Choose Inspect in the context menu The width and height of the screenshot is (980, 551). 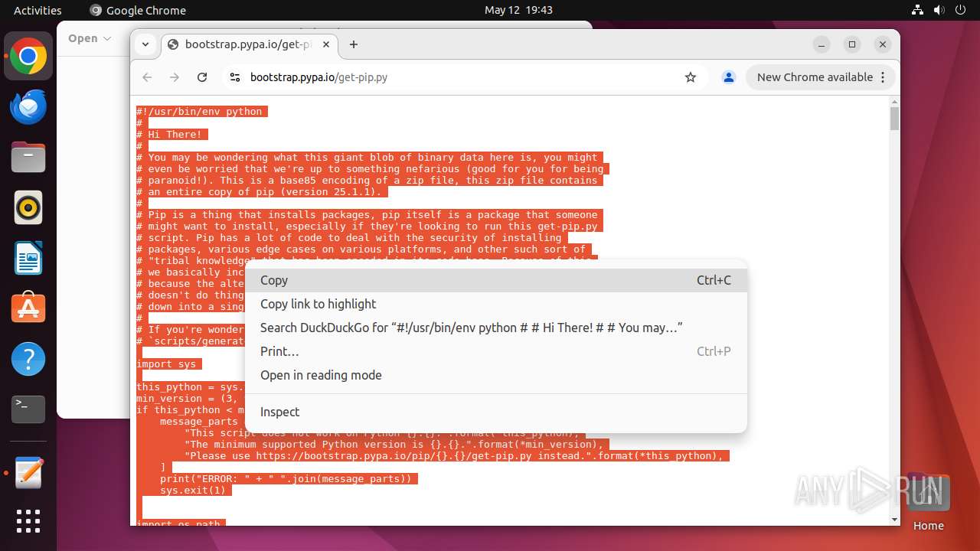(495, 412)
